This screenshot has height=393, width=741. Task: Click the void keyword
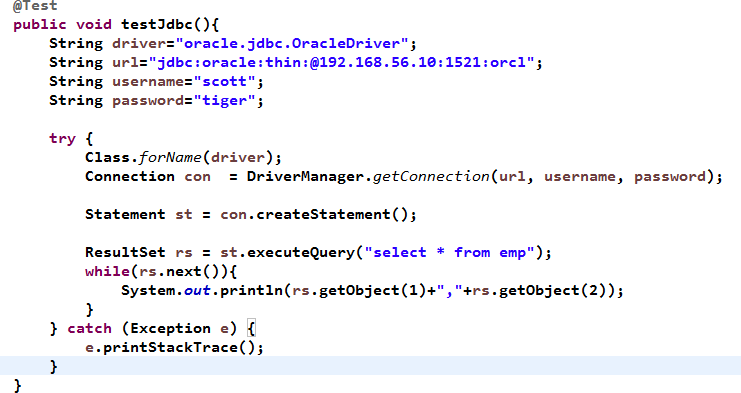tap(94, 25)
